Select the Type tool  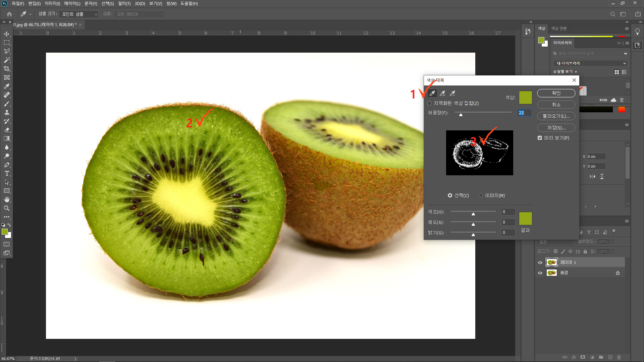7,173
